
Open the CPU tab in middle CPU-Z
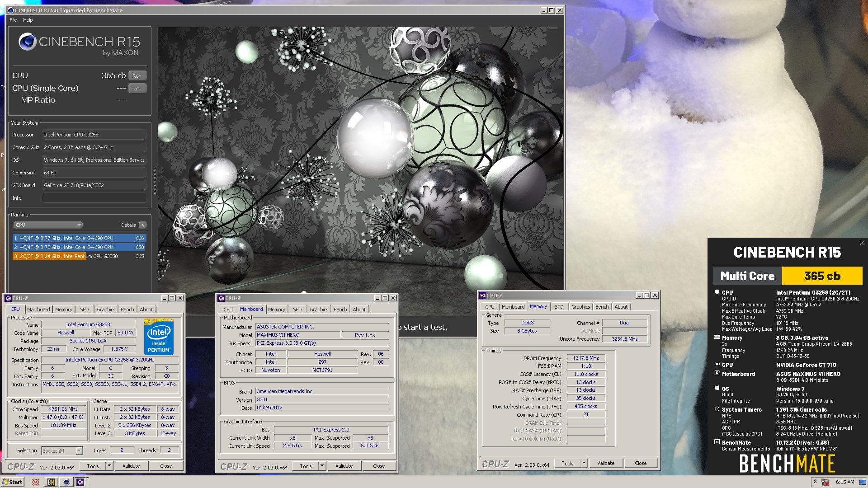tap(228, 310)
